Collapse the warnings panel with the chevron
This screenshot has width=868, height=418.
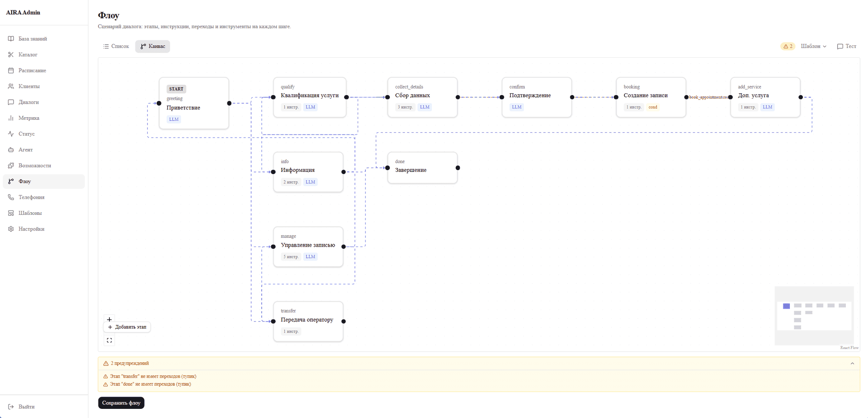[852, 364]
